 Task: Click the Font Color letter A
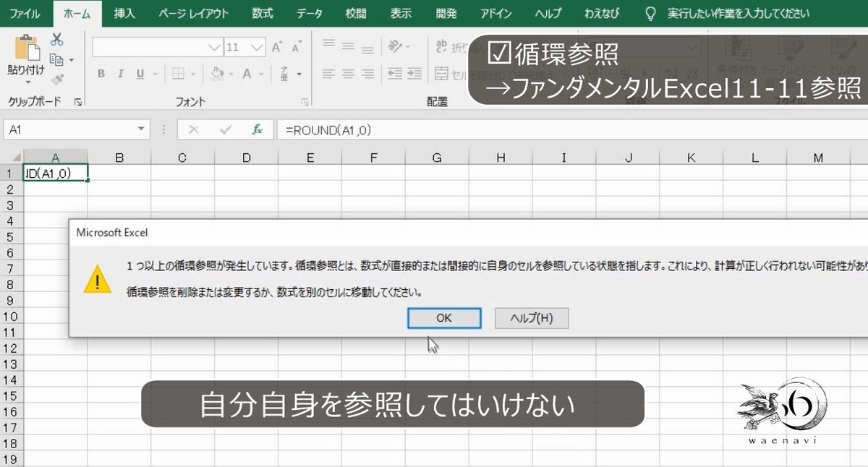coord(247,74)
